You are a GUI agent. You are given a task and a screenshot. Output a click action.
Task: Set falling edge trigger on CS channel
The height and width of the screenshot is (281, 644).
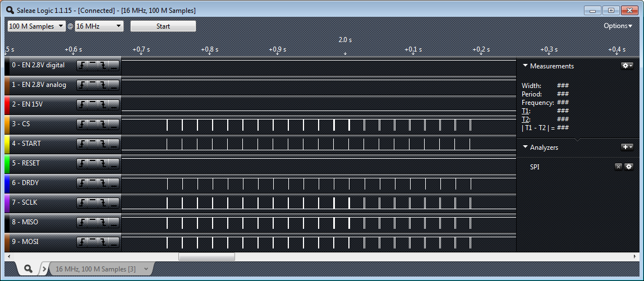point(103,124)
